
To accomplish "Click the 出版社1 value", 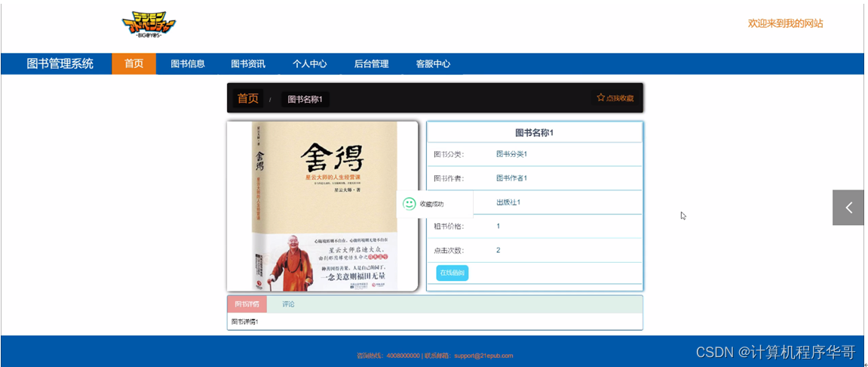I will click(x=508, y=202).
